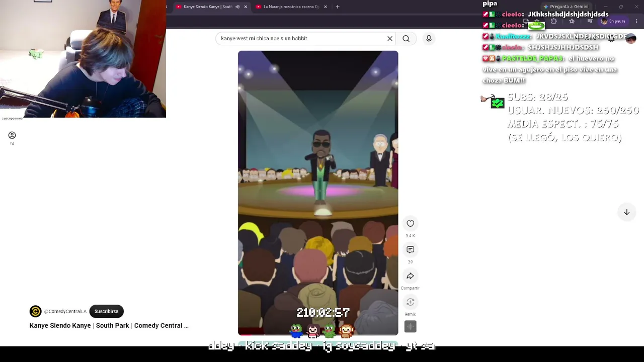Click the Comedy Central channel avatar
This screenshot has width=644, height=362.
(35, 311)
